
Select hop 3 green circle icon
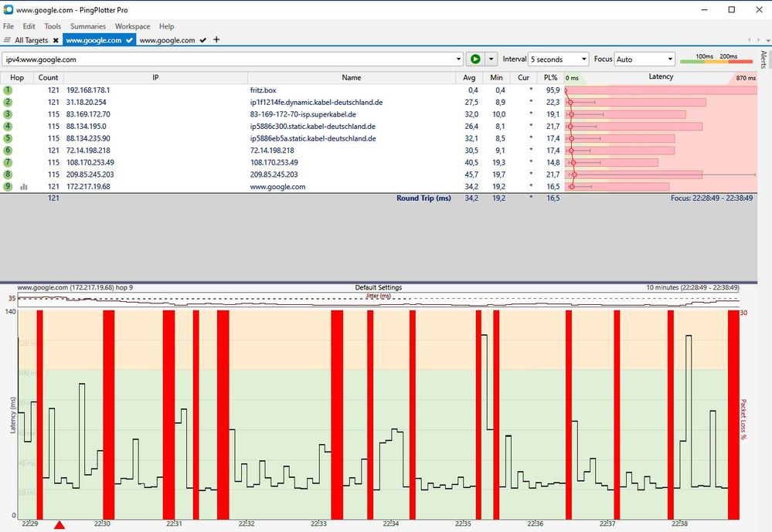pyautogui.click(x=8, y=114)
